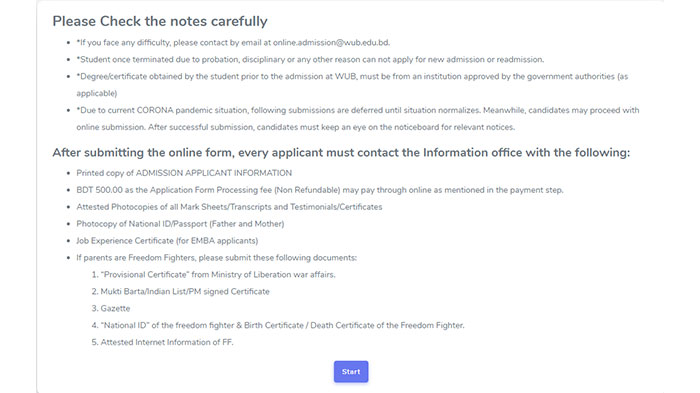Click the BDT 500.00 processing fee item

click(320, 190)
